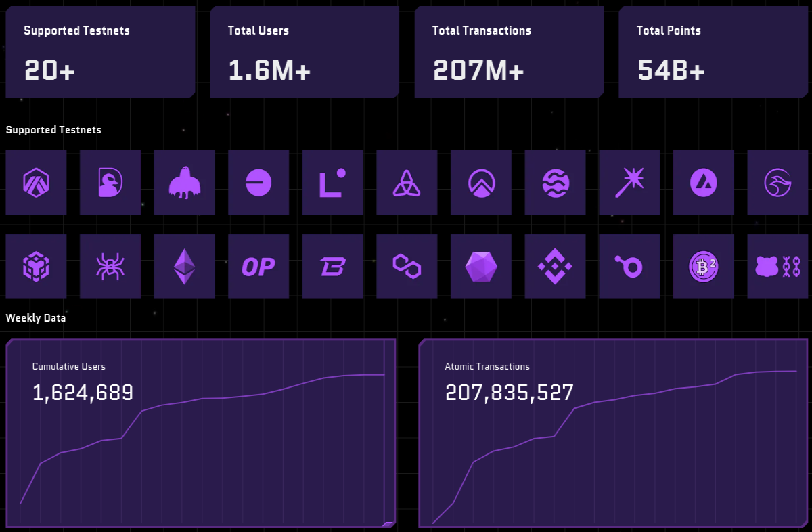Click the B² Bitcoin coin icon
Viewport: 812px width, 532px height.
point(703,267)
